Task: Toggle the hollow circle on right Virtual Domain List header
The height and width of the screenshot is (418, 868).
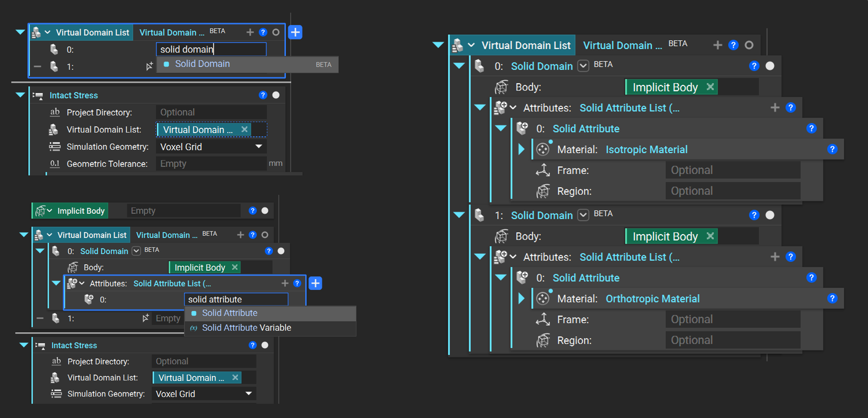Action: [749, 45]
